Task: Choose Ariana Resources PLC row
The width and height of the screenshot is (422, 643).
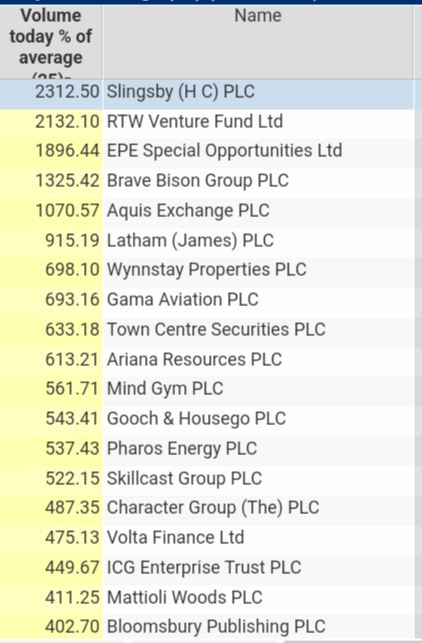Action: click(207, 359)
